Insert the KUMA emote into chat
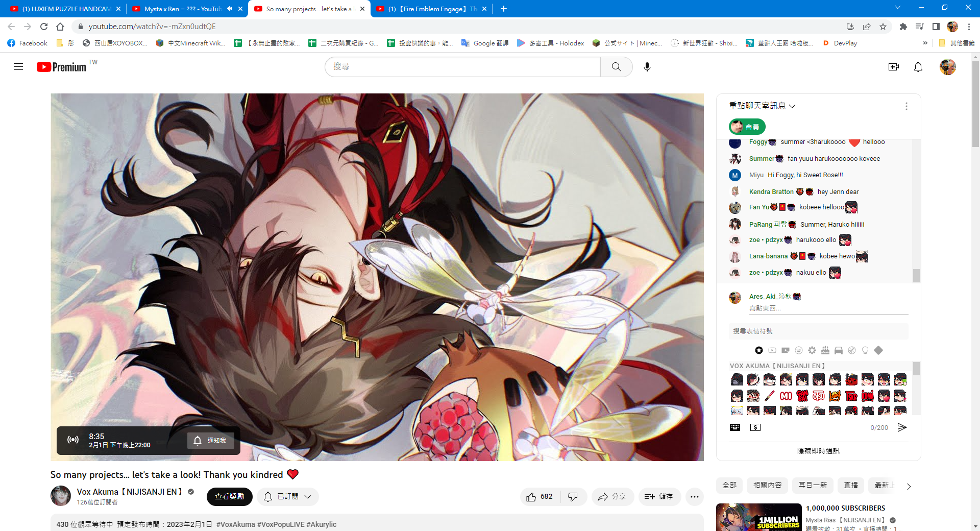 coord(868,396)
